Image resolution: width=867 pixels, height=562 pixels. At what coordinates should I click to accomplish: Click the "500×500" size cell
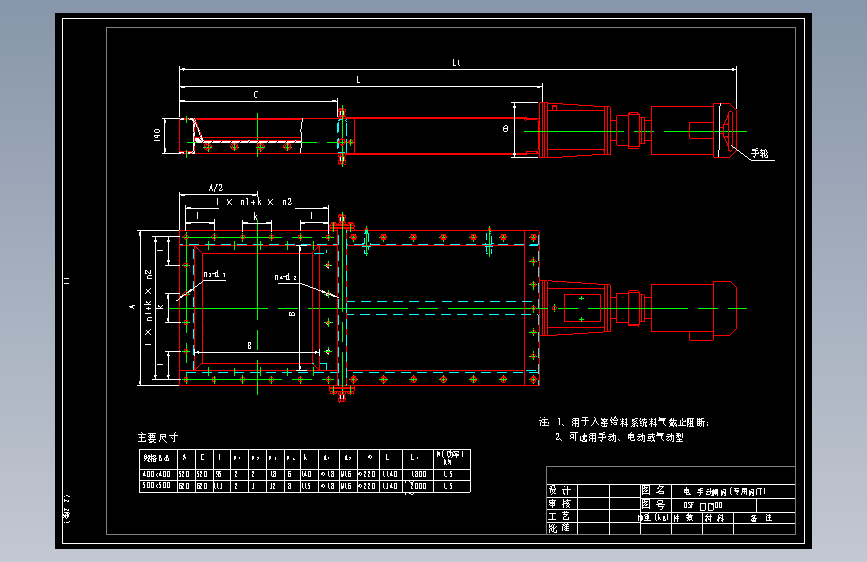(x=157, y=486)
